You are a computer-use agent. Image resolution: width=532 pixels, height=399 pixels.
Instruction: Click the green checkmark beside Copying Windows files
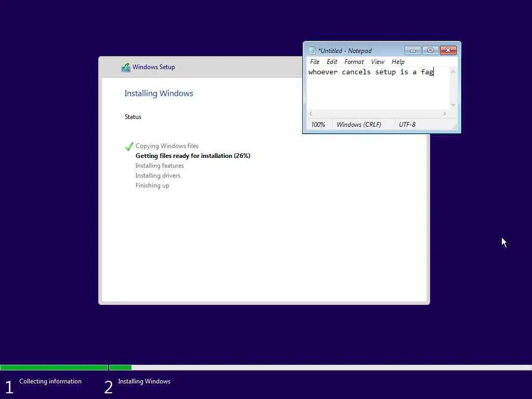129,146
